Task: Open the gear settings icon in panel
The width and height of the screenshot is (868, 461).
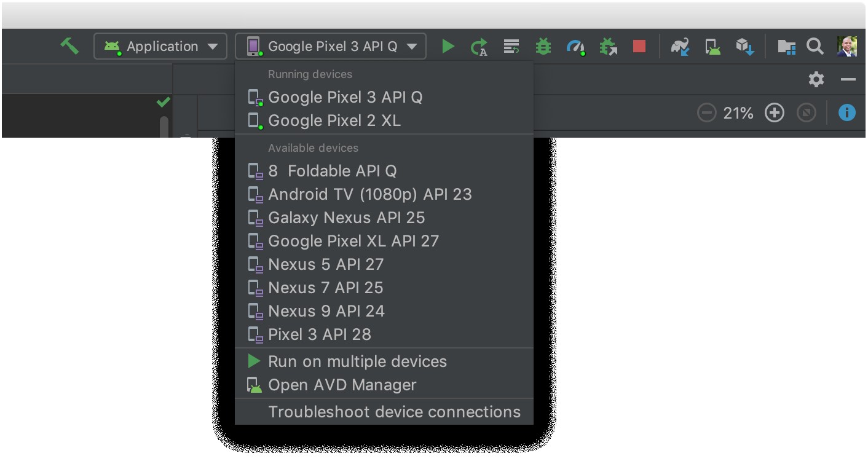Action: (x=816, y=79)
